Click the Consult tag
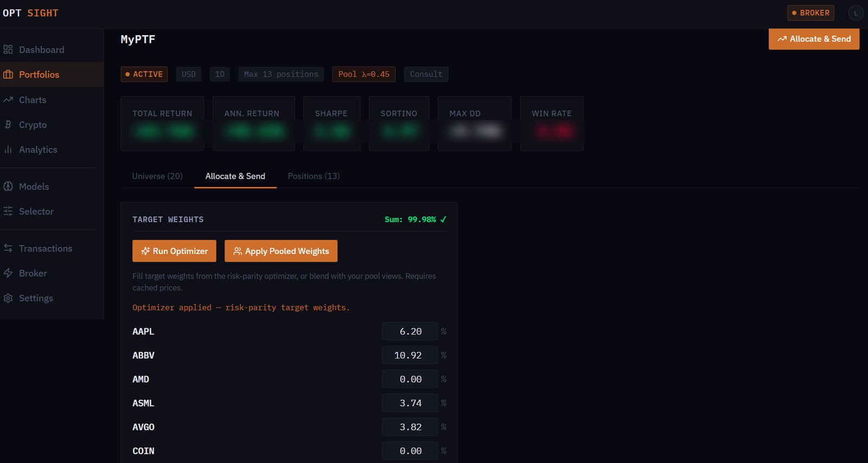Viewport: 868px width, 463px height. pos(426,74)
